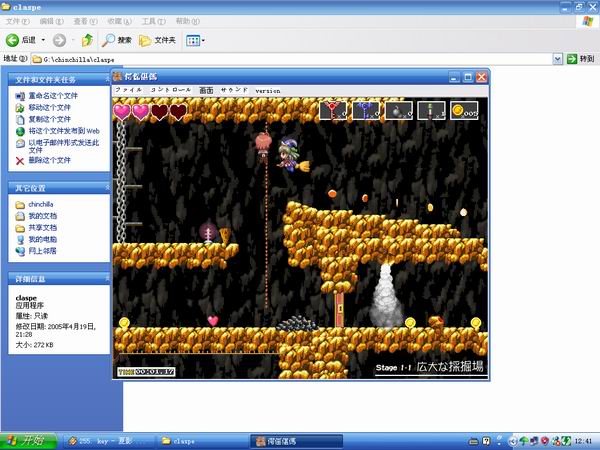Click the game window title bar icon

click(x=117, y=77)
